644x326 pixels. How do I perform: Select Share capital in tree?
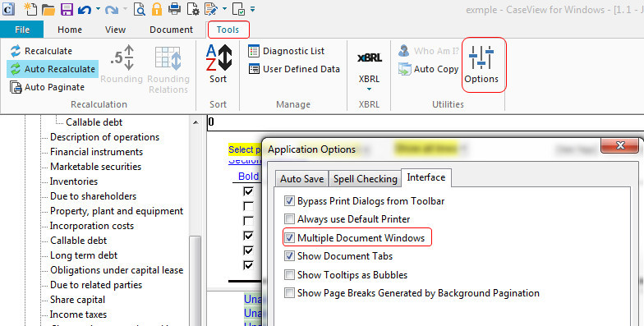(x=77, y=300)
